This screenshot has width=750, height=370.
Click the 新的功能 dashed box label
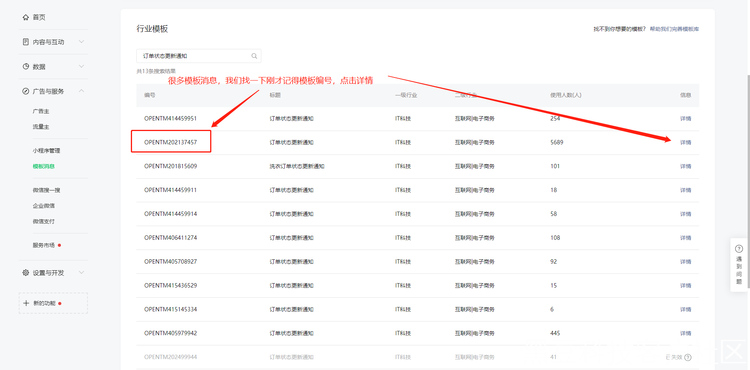[44, 303]
